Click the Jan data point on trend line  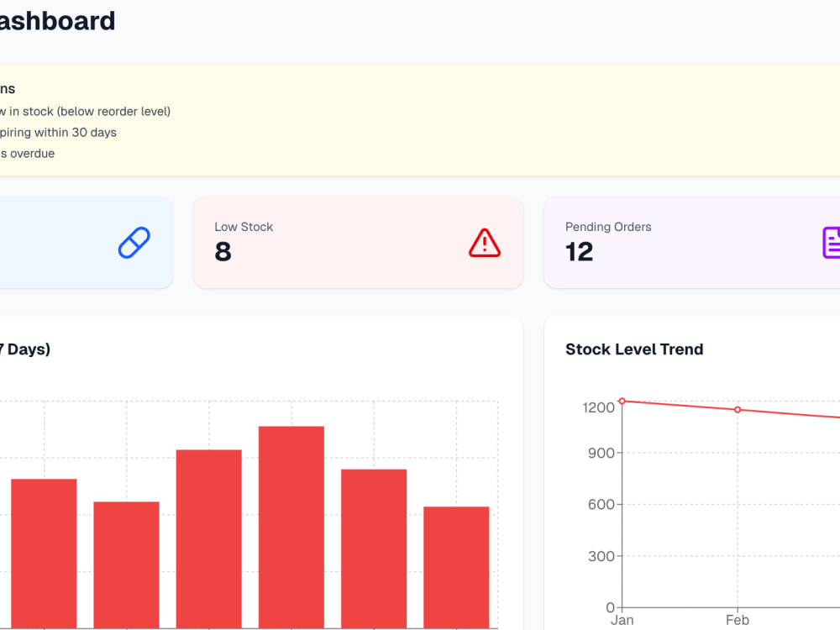622,401
